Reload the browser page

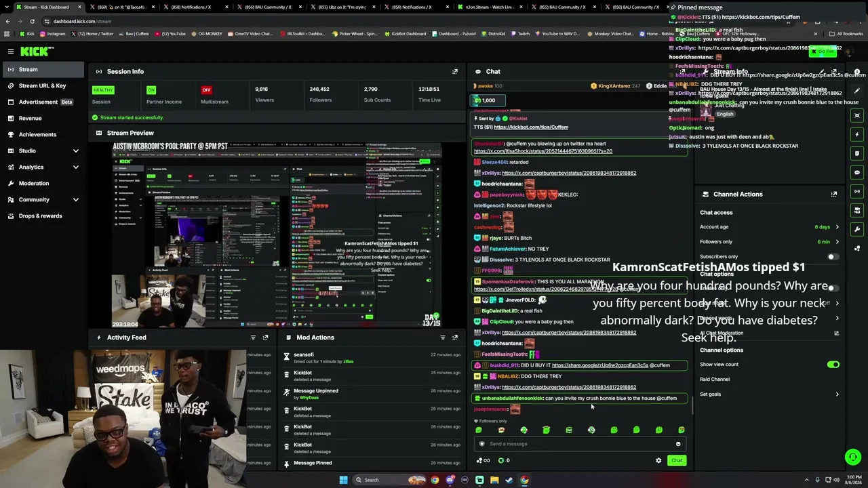33,21
